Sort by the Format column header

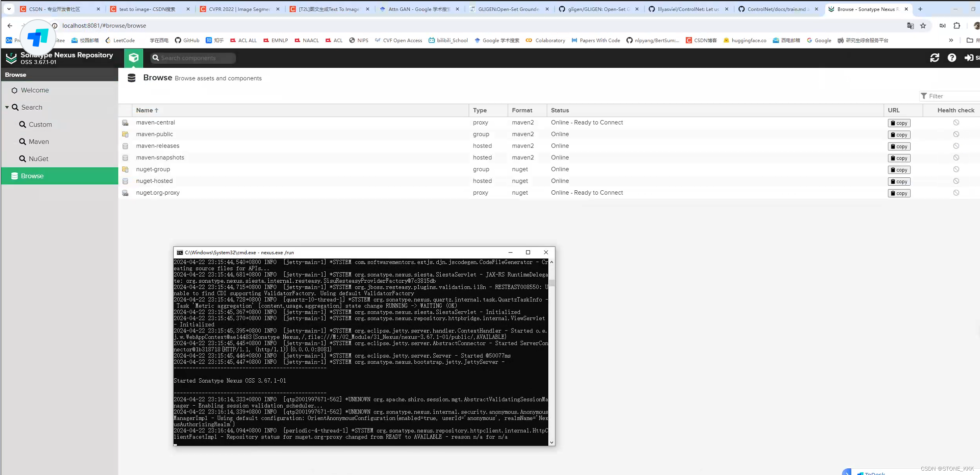[x=527, y=110]
